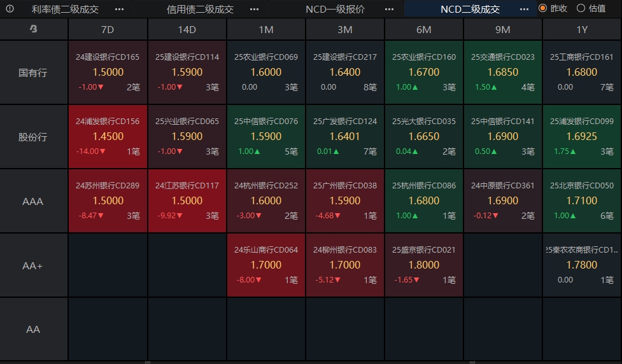Image resolution: width=622 pixels, height=364 pixels.
Task: Select the AA+ row label
Action: (x=33, y=265)
